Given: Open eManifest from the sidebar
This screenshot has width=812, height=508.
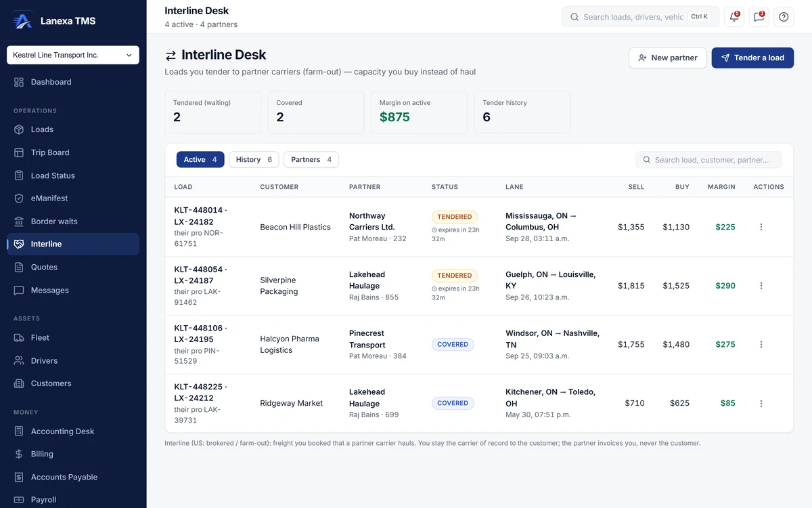Looking at the screenshot, I should (x=73, y=198).
